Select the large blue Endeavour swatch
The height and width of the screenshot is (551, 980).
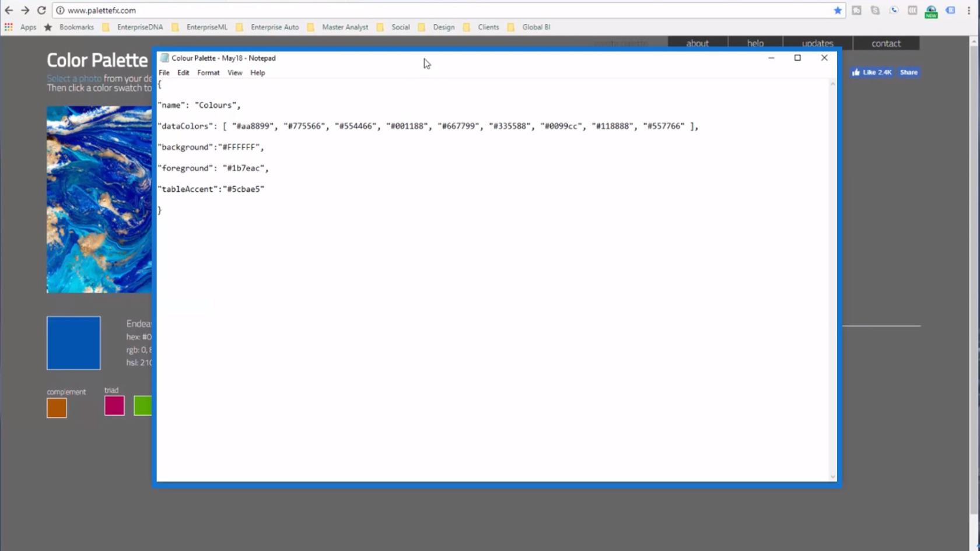coord(73,343)
